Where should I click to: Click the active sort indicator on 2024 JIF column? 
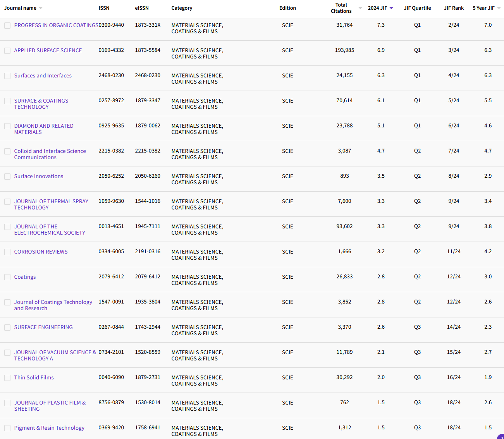point(391,8)
